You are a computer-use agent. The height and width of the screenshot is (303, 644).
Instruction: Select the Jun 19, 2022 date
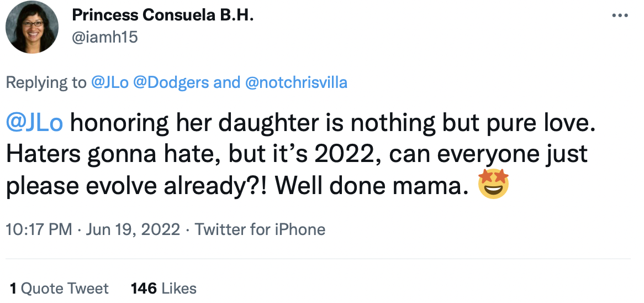(x=133, y=229)
